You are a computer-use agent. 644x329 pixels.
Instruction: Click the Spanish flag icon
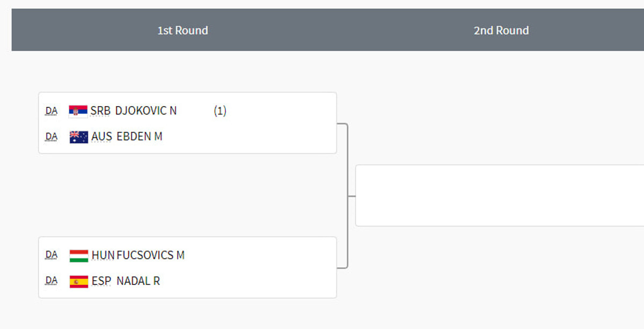pyautogui.click(x=79, y=281)
